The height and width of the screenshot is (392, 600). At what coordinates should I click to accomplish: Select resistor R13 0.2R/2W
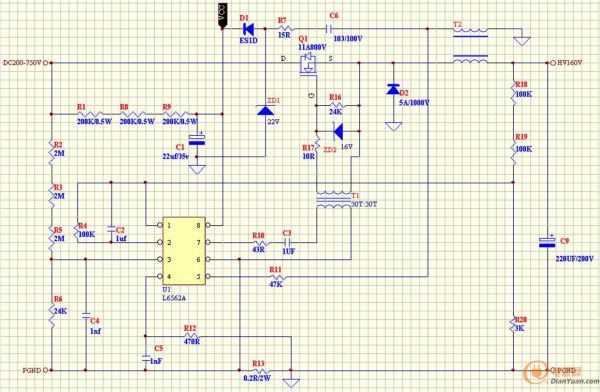coord(261,371)
